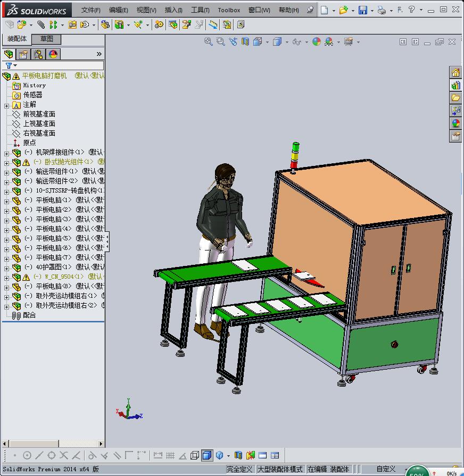Expand 40护罩图<1> node
Image resolution: width=464 pixels, height=476 pixels.
point(7,269)
